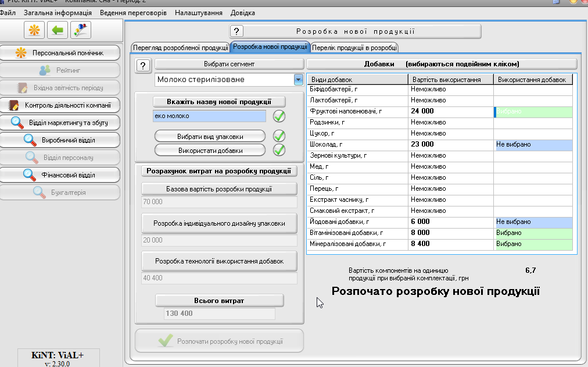
Task: Open Фінансовий відділ
Action: [60, 175]
